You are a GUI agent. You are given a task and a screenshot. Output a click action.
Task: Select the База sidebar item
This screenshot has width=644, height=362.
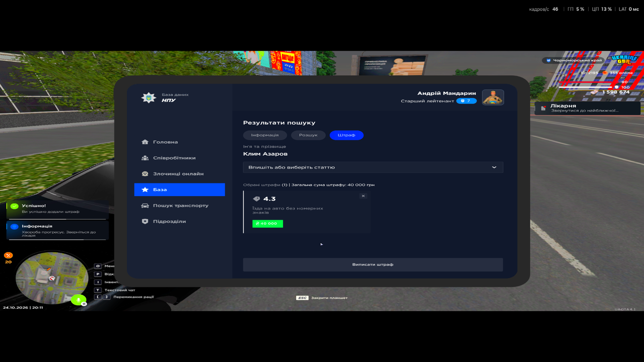(179, 190)
